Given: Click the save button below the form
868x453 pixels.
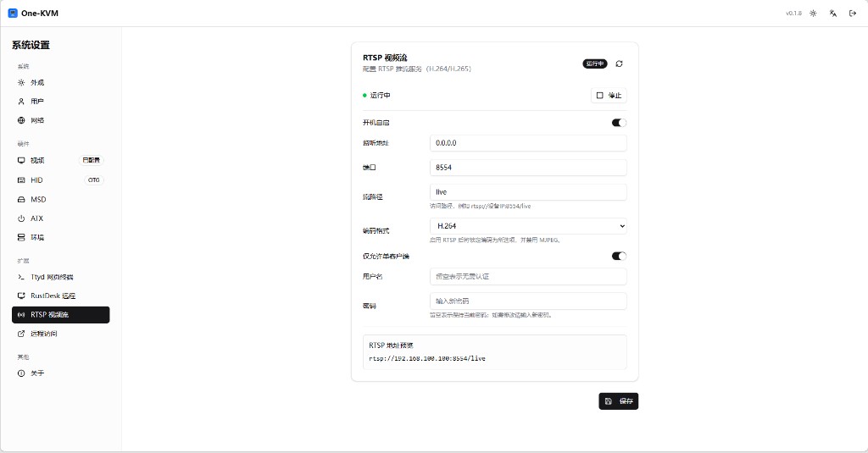Looking at the screenshot, I should 618,401.
